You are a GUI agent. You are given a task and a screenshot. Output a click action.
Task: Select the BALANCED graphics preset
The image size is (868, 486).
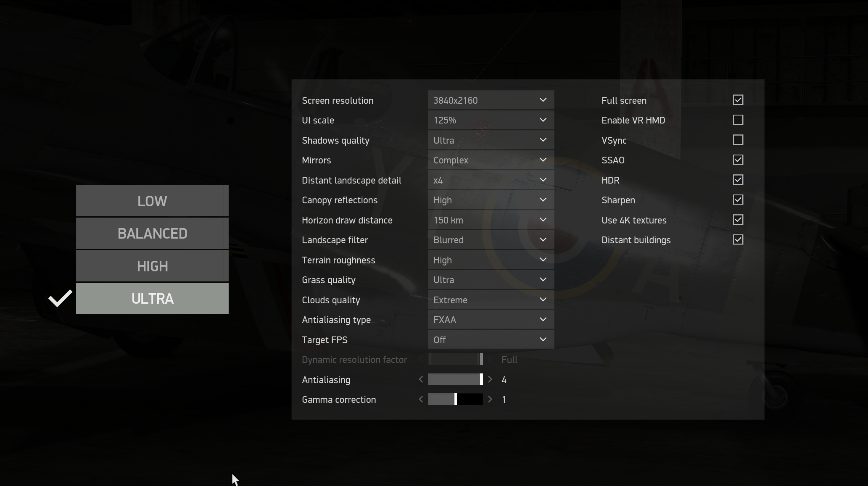(x=152, y=234)
